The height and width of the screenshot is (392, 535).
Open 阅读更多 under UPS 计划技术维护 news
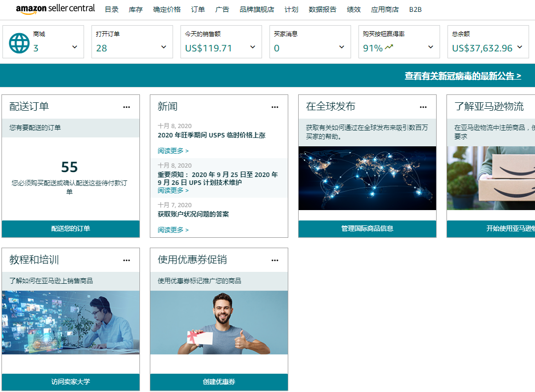[173, 190]
